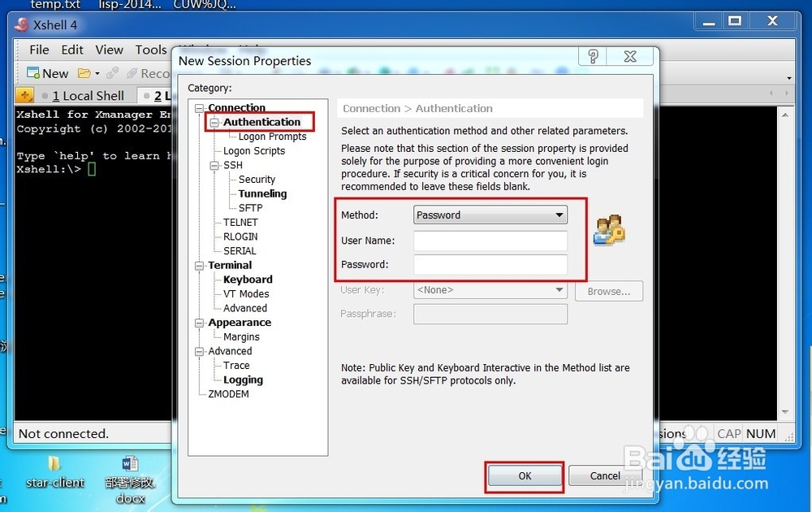Click the Browse... button
The image size is (812, 512).
tap(609, 291)
